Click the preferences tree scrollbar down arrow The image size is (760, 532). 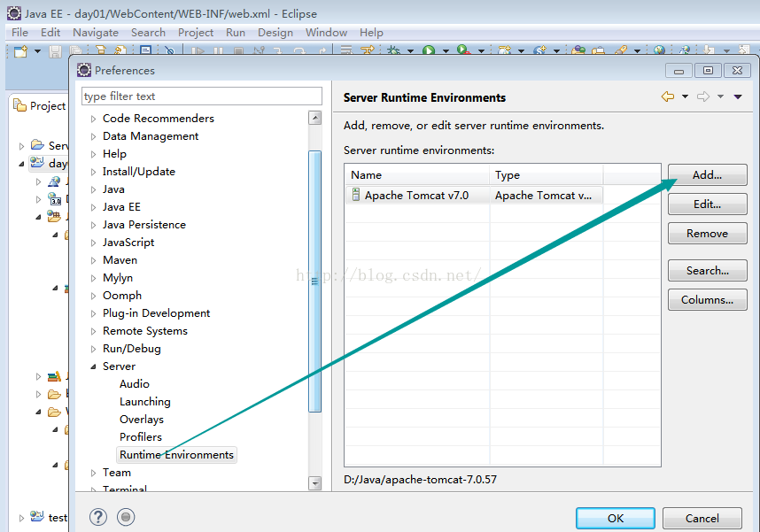tap(315, 483)
